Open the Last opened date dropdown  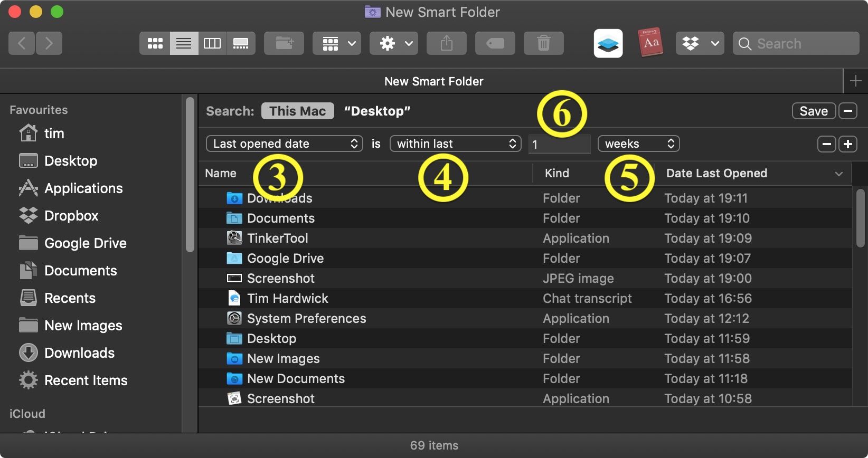point(285,144)
